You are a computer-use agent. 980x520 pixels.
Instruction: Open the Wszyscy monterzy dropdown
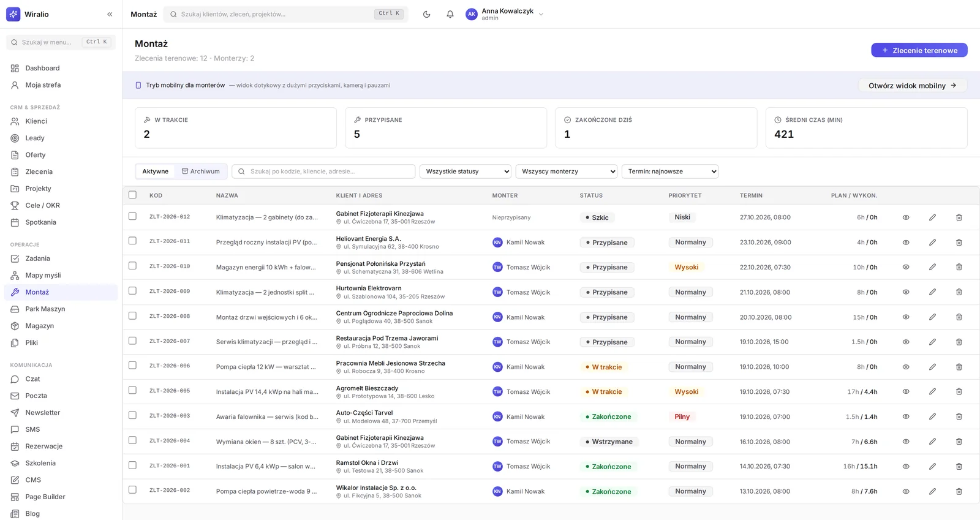point(567,171)
